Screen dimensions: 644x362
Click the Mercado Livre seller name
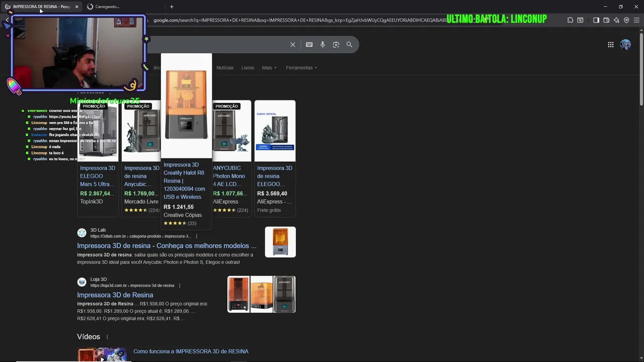(x=141, y=202)
